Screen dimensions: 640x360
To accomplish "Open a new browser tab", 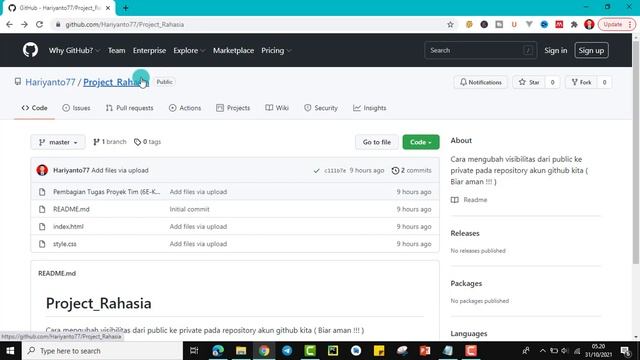I will (x=125, y=8).
